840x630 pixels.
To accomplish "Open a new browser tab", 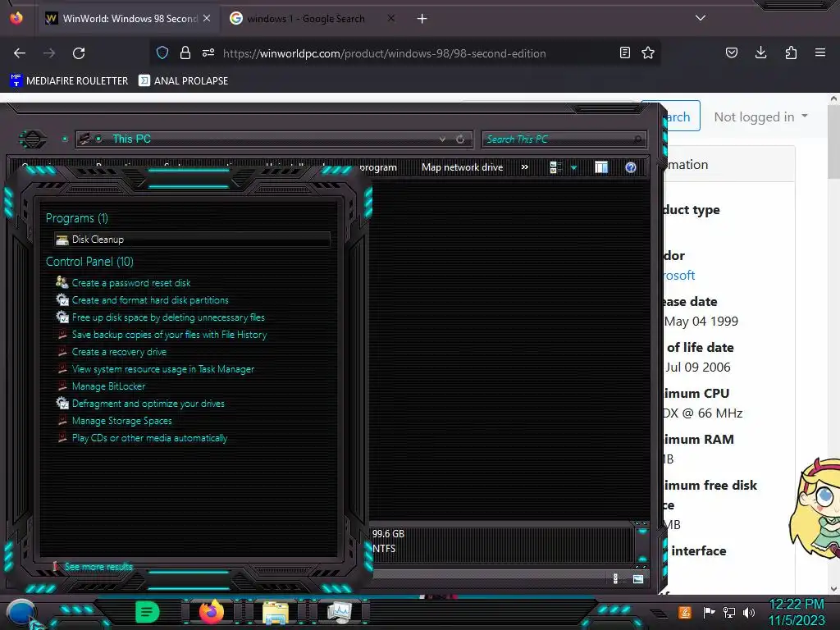I will click(x=422, y=19).
